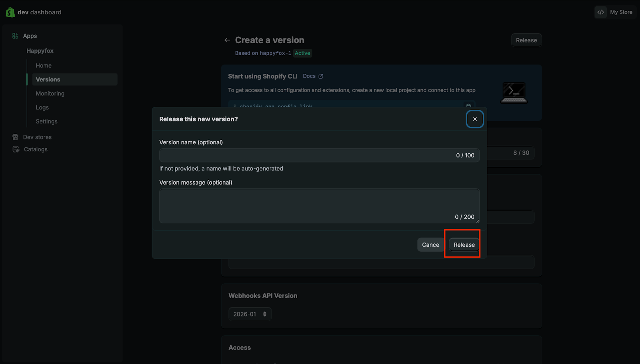
Task: Click the Docs external link icon
Action: [321, 76]
